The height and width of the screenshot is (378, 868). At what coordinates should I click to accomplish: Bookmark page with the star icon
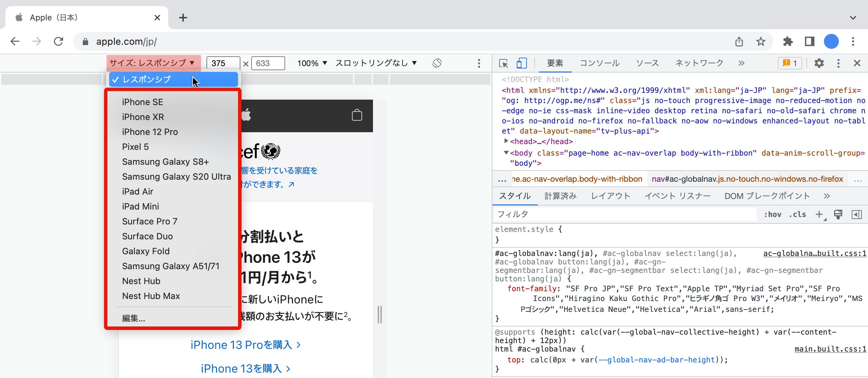(761, 42)
